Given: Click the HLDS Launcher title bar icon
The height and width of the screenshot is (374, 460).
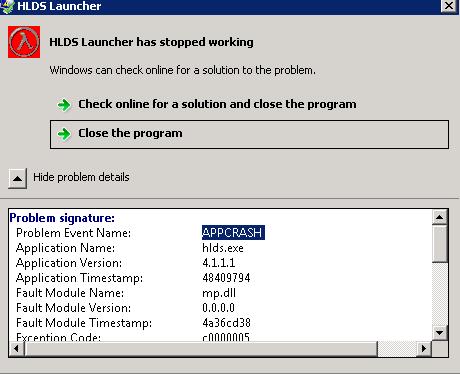Looking at the screenshot, I should (7, 6).
